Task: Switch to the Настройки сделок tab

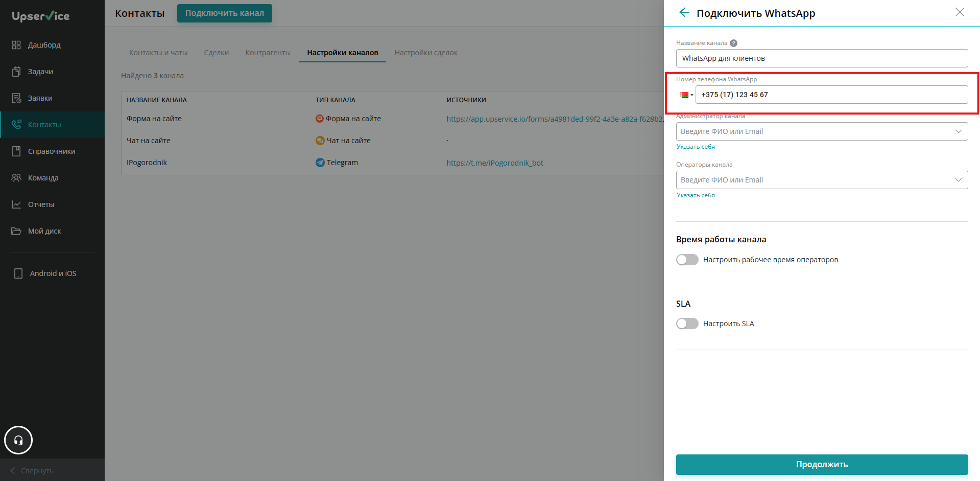Action: pos(426,53)
